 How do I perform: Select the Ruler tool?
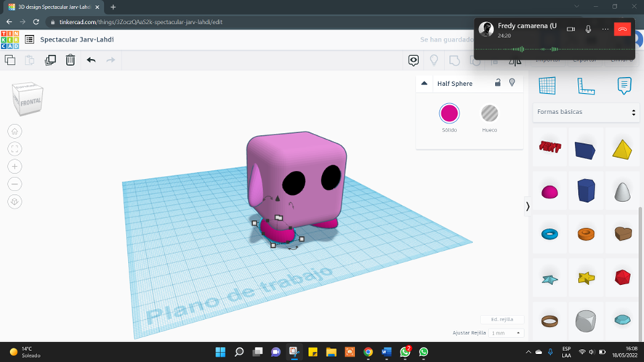[586, 86]
